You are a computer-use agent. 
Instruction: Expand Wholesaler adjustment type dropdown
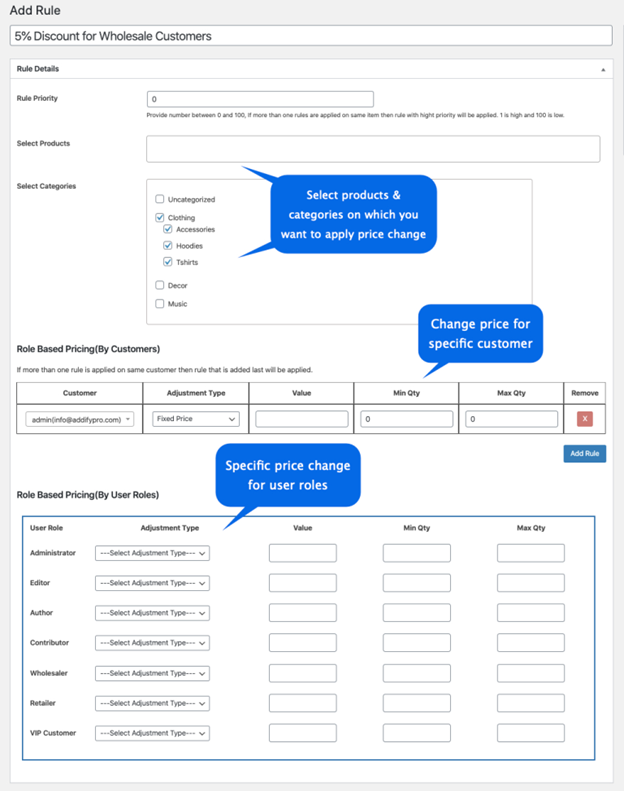152,673
